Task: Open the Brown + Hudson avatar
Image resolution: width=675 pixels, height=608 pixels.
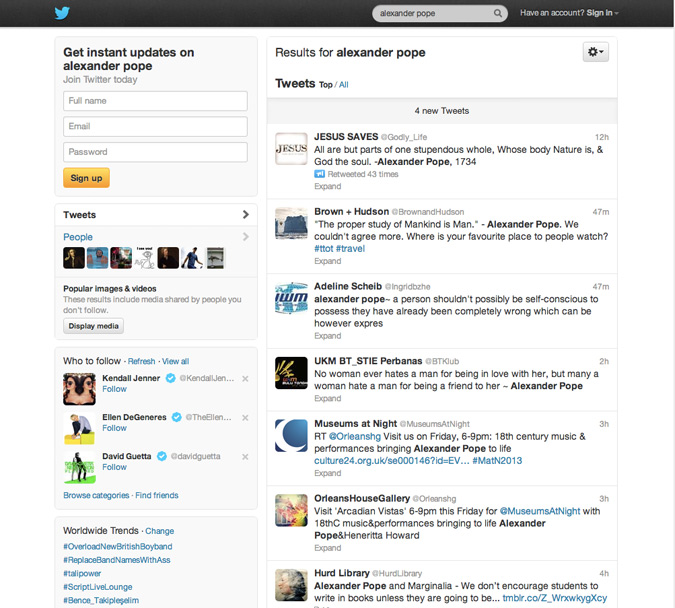Action: [291, 223]
